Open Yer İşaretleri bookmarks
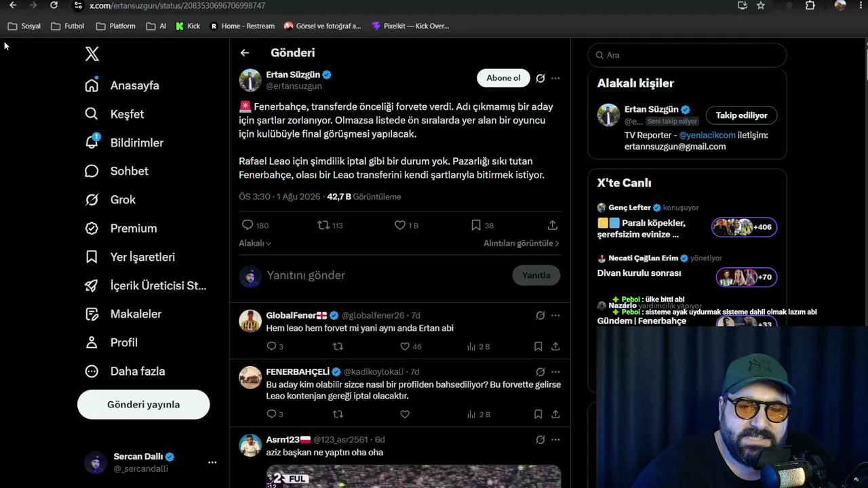The width and height of the screenshot is (868, 488). pos(130,257)
